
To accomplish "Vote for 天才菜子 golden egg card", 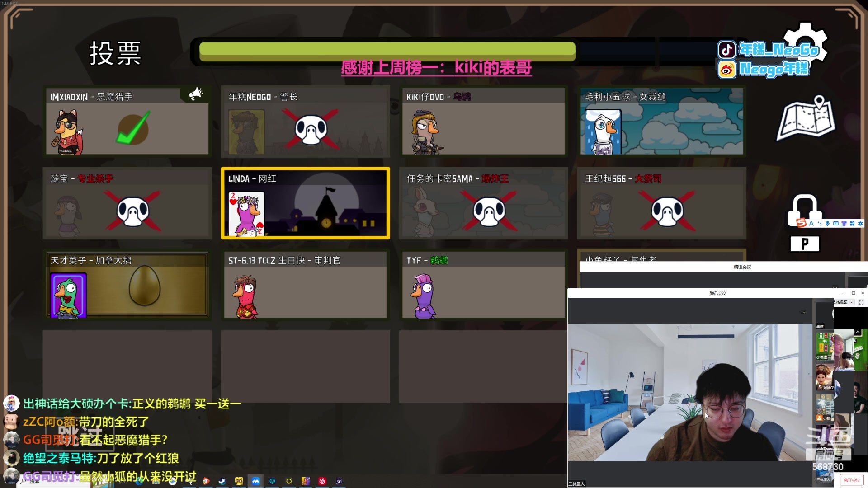I will tap(127, 285).
